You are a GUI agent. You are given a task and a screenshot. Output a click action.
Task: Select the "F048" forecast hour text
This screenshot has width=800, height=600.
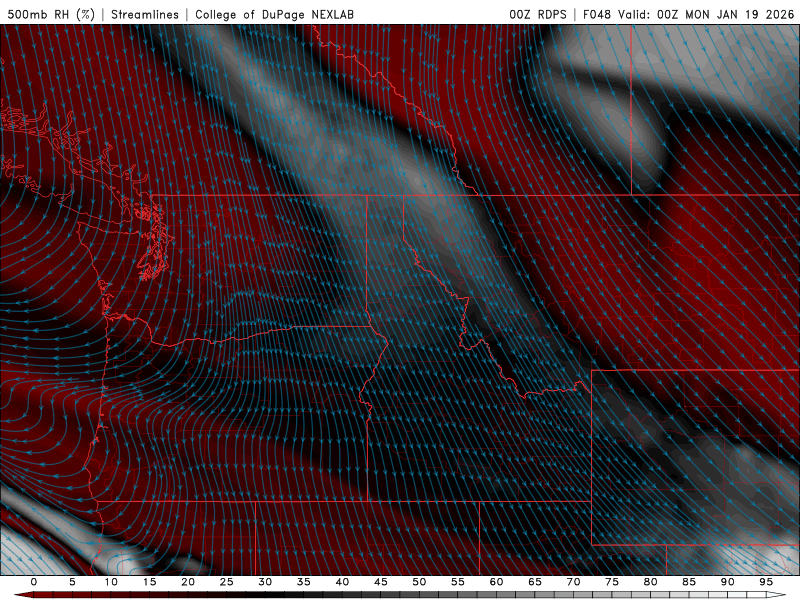[597, 14]
